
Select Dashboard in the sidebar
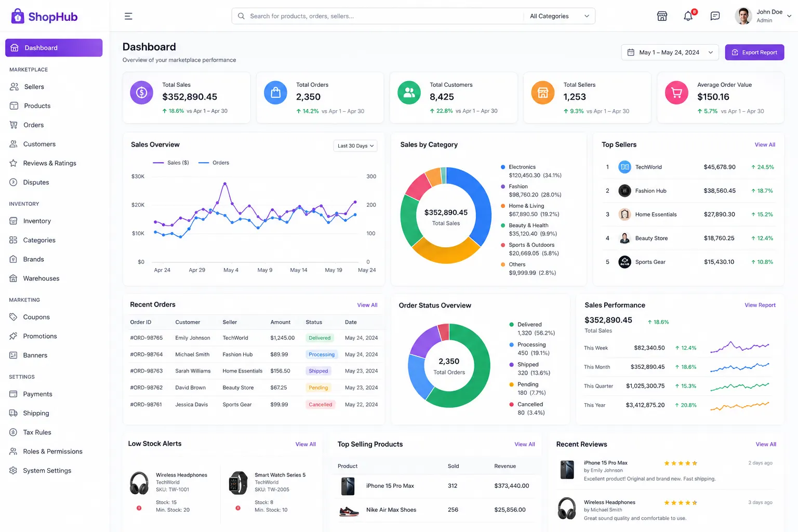[54, 48]
